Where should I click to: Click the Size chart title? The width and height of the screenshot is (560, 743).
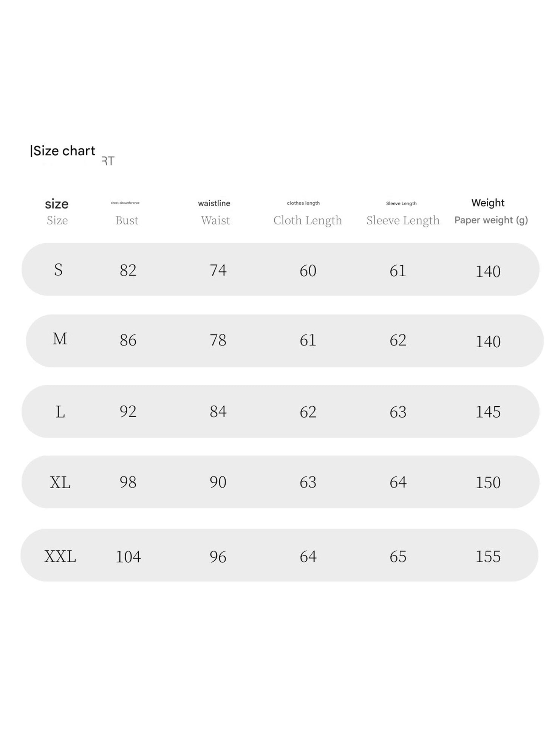click(63, 151)
